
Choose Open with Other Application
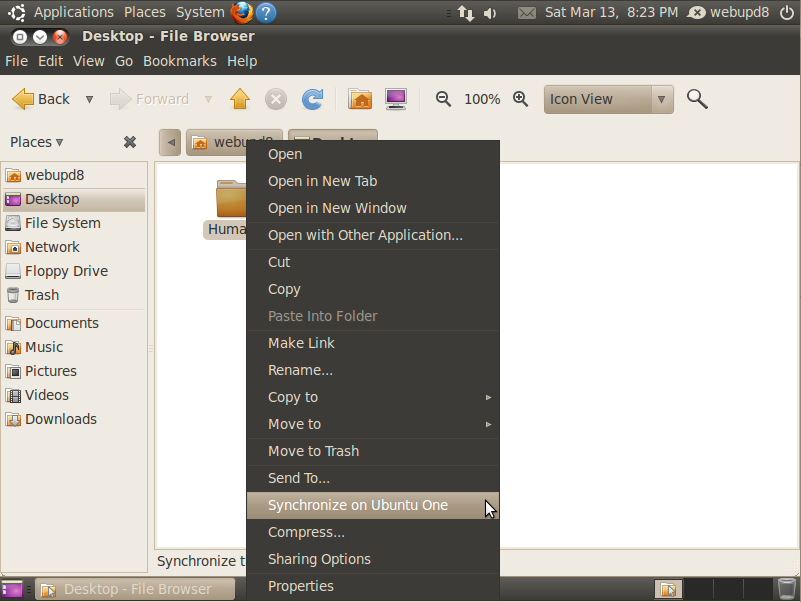click(373, 236)
